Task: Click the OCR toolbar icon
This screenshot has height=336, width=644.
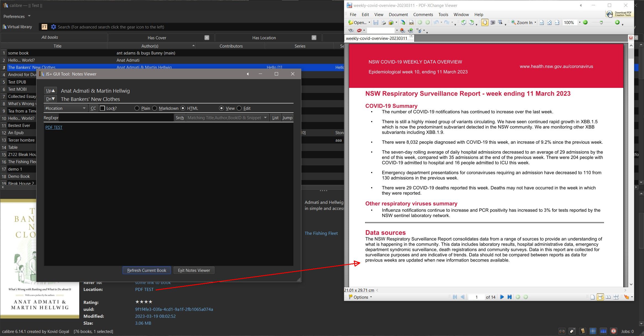Action: click(x=411, y=23)
